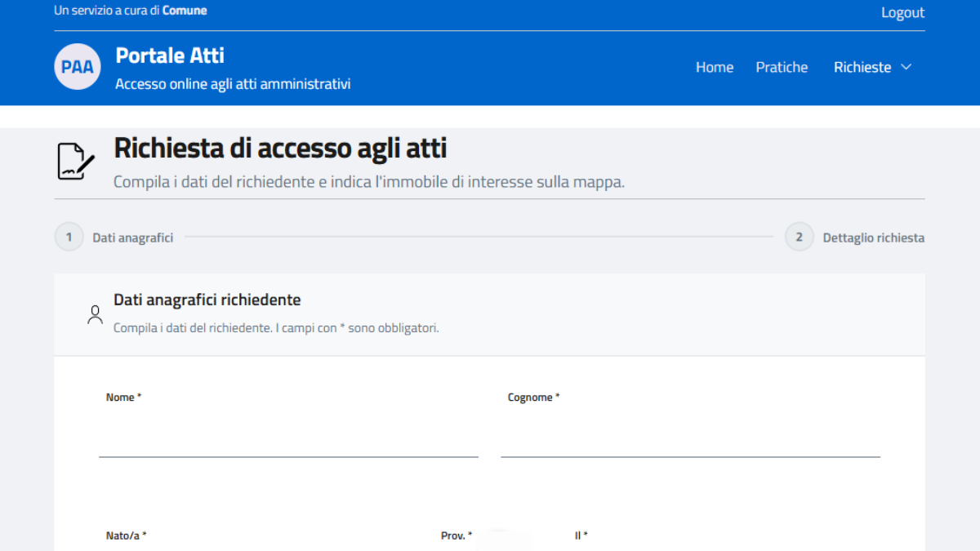Image resolution: width=980 pixels, height=551 pixels.
Task: Open the Pratiche menu item
Action: tap(782, 67)
